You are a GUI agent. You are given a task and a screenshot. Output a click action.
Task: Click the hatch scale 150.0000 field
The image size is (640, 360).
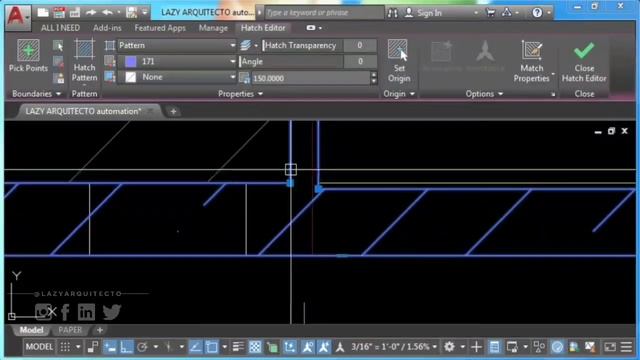click(310, 78)
